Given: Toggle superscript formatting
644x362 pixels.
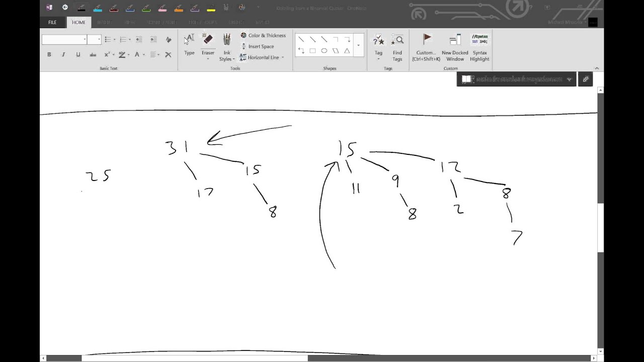Looking at the screenshot, I should click(107, 54).
